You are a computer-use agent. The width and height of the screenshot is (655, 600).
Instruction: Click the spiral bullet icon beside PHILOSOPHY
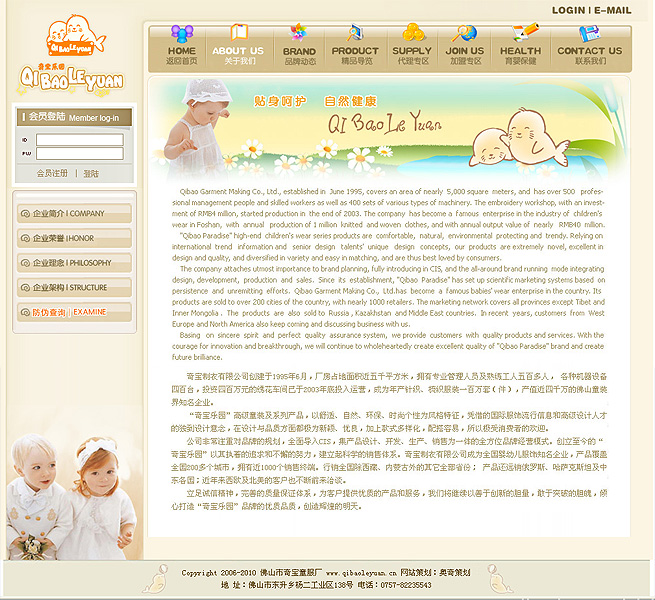coord(25,263)
